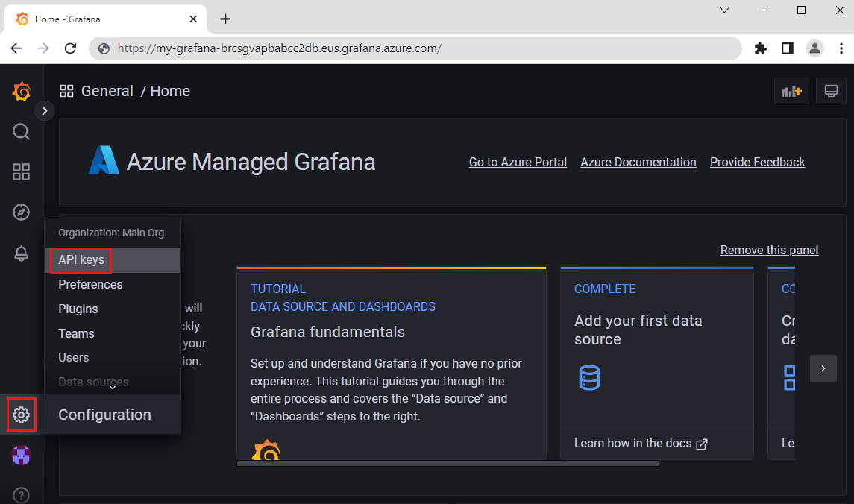Viewport: 854px width, 504px height.
Task: Open the Dashboards browser icon in sidebar
Action: coord(21,171)
